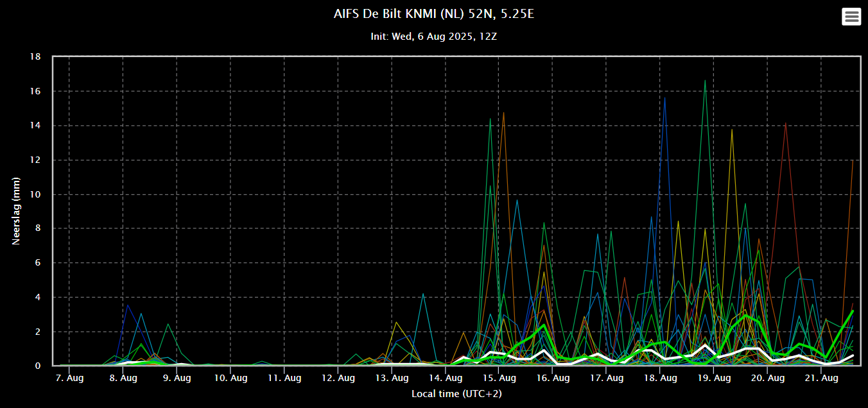The image size is (868, 408).
Task: Click the Neerslag (mm) y-axis title
Action: 17,211
